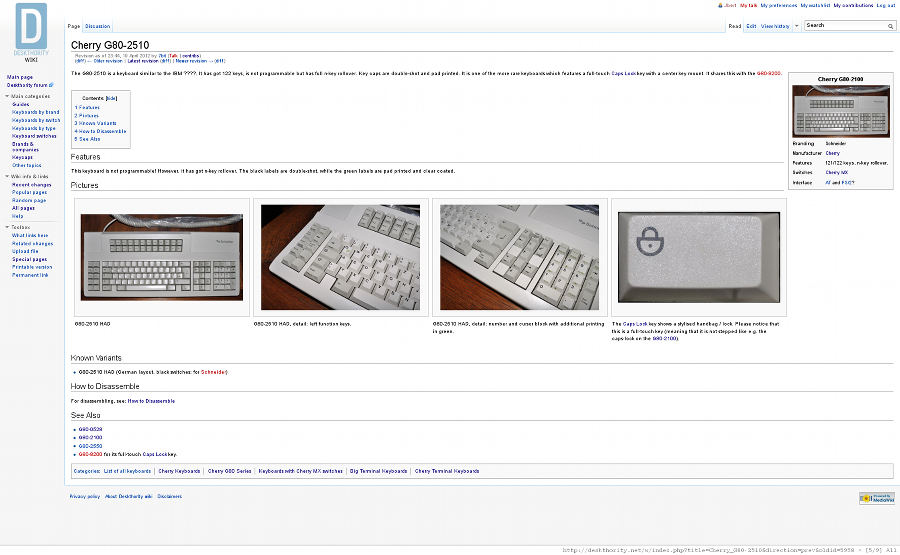
Task: Open Printable version
Action: coord(32,267)
